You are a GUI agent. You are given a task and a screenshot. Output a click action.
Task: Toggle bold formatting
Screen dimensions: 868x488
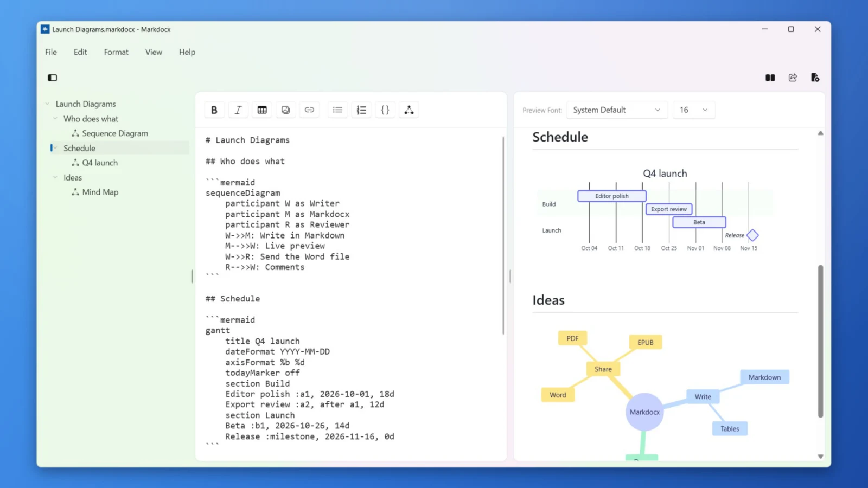click(214, 110)
